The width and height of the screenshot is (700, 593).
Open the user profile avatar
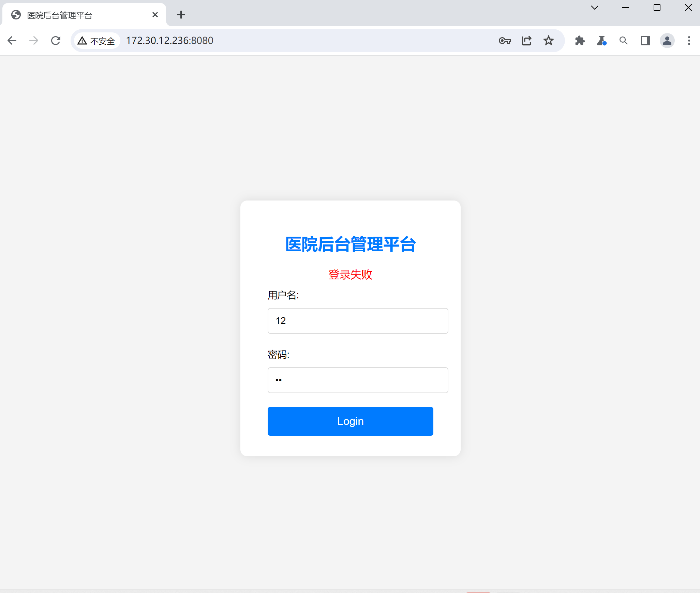[667, 41]
